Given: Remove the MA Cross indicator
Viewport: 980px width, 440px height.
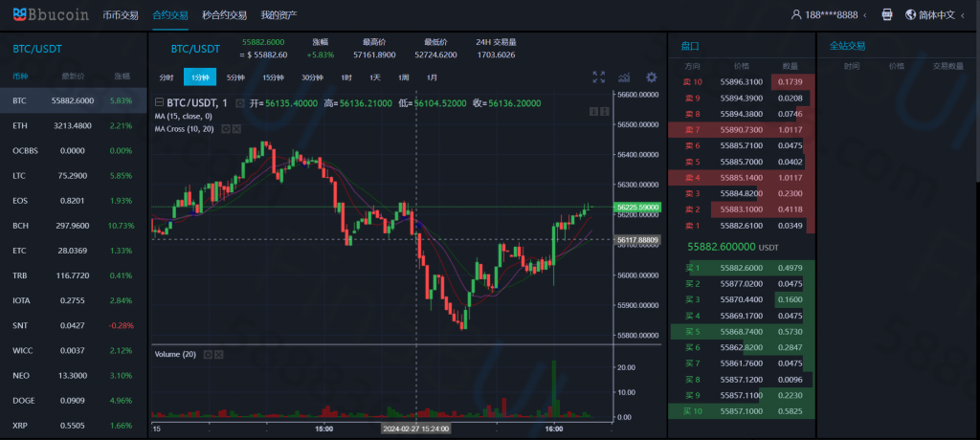Looking at the screenshot, I should [x=235, y=128].
